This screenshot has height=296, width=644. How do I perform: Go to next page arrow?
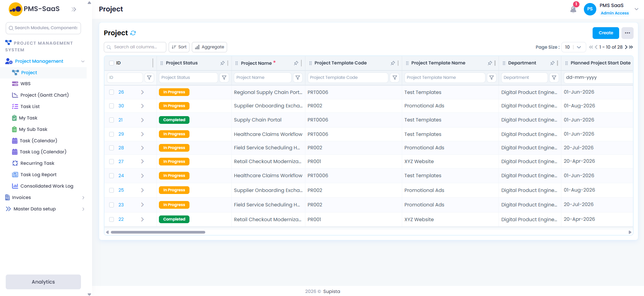tap(626, 47)
